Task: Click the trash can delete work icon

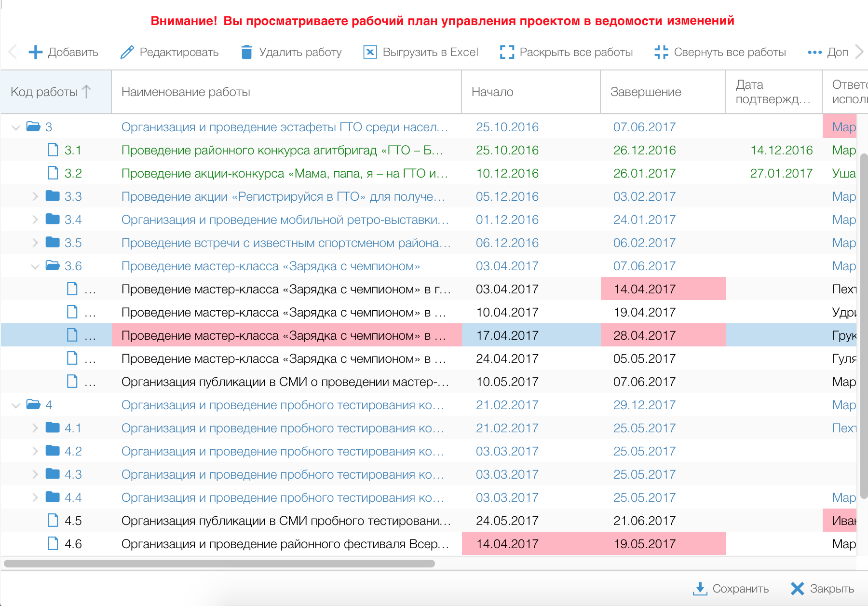Action: 246,52
